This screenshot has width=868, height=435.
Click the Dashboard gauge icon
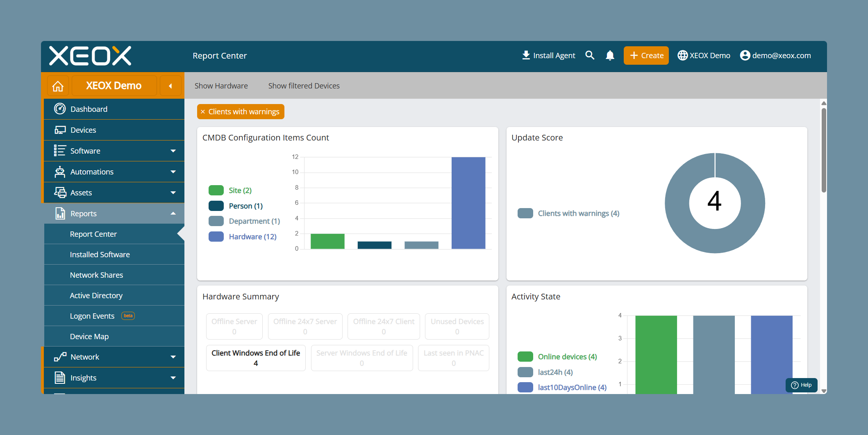(x=60, y=109)
